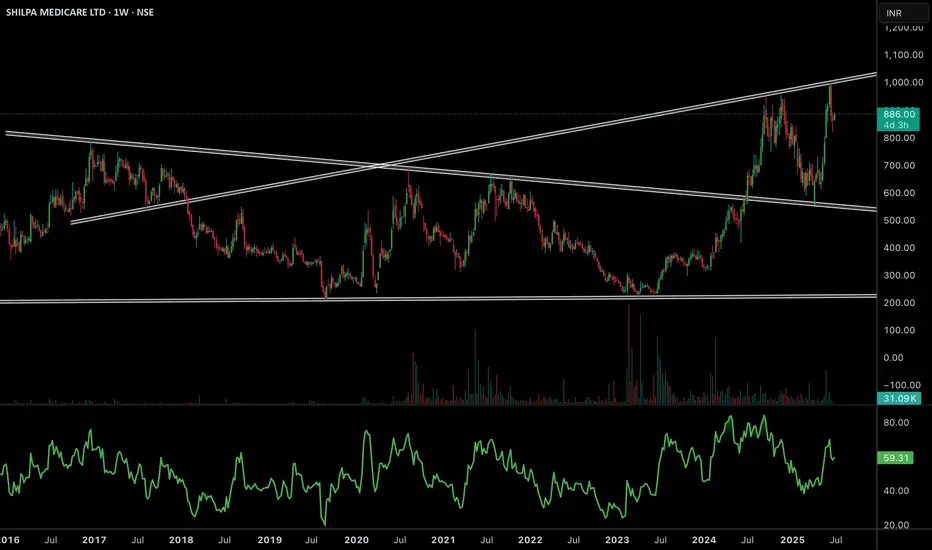Image resolution: width=932 pixels, height=550 pixels.
Task: Click the 2019 year label on time axis
Action: (x=269, y=540)
